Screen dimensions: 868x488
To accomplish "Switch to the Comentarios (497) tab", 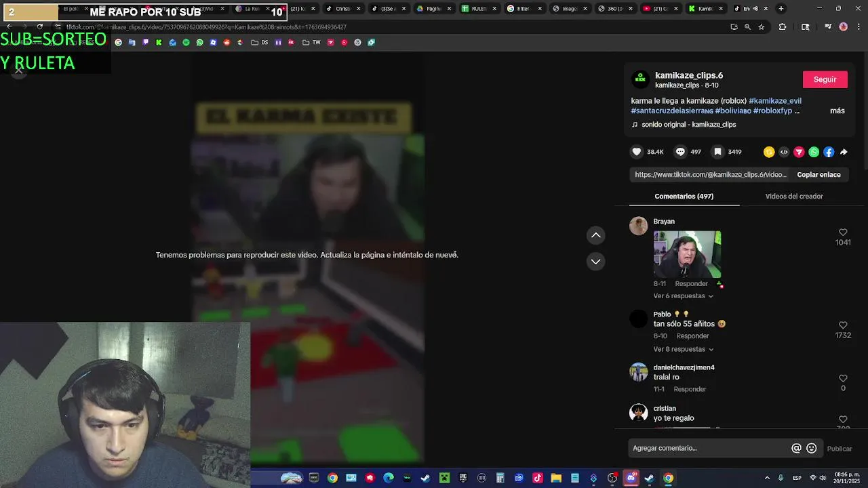I will click(684, 197).
